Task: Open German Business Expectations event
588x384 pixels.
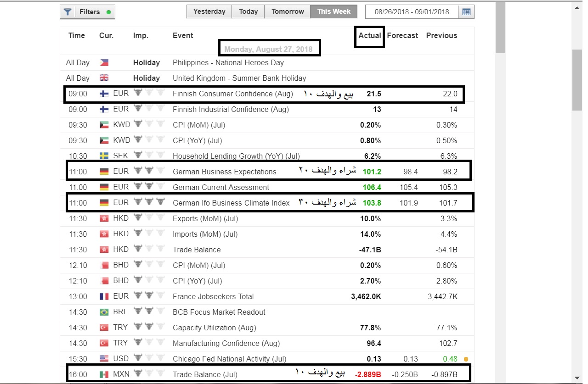Action: pyautogui.click(x=224, y=172)
